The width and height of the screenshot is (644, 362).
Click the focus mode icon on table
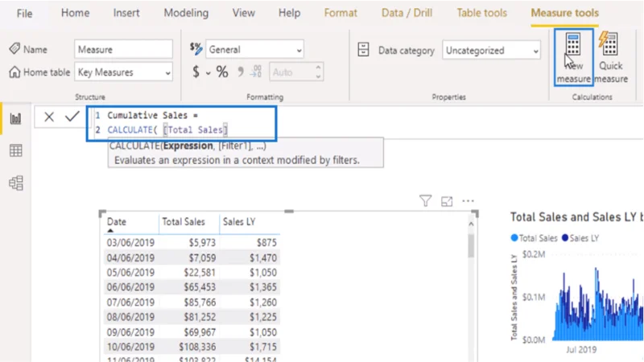point(447,202)
